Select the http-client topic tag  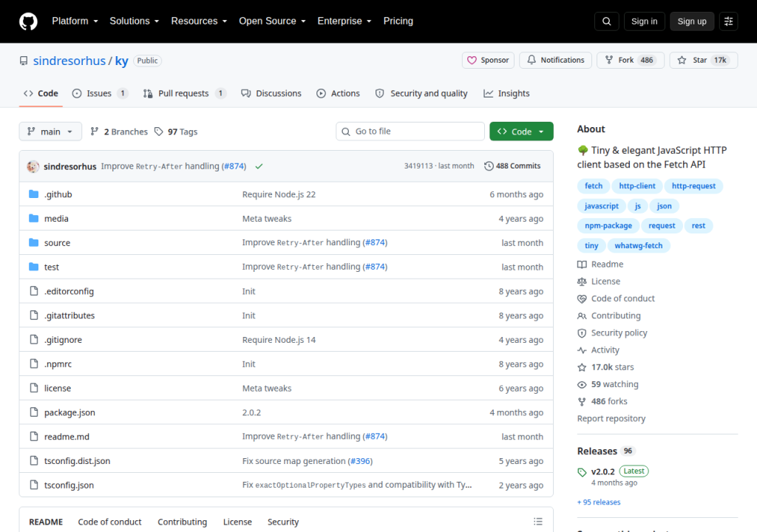637,186
